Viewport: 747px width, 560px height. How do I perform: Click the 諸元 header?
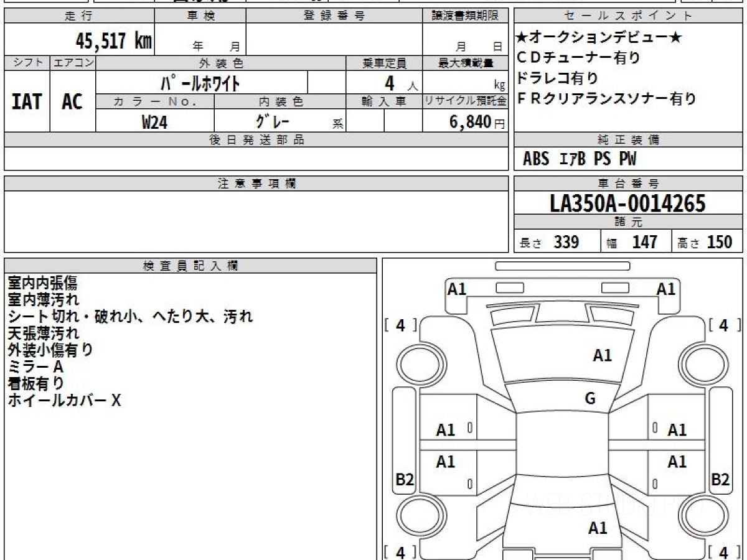tap(628, 222)
